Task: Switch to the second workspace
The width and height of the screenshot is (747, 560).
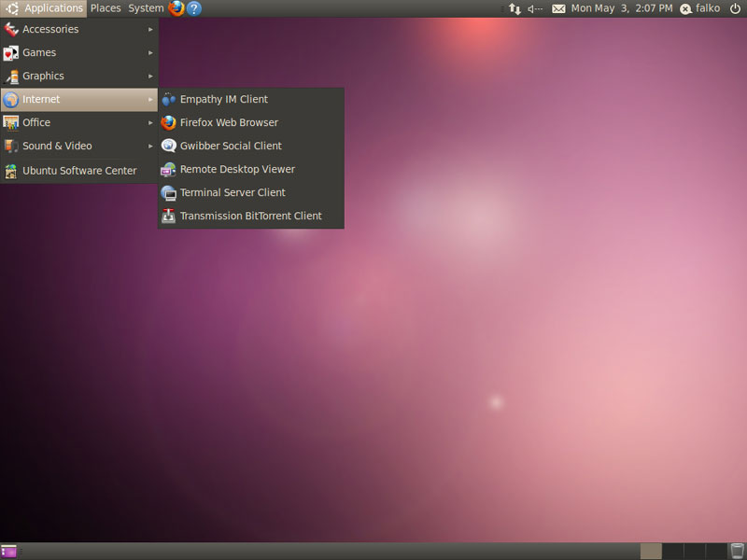Action: [x=673, y=552]
